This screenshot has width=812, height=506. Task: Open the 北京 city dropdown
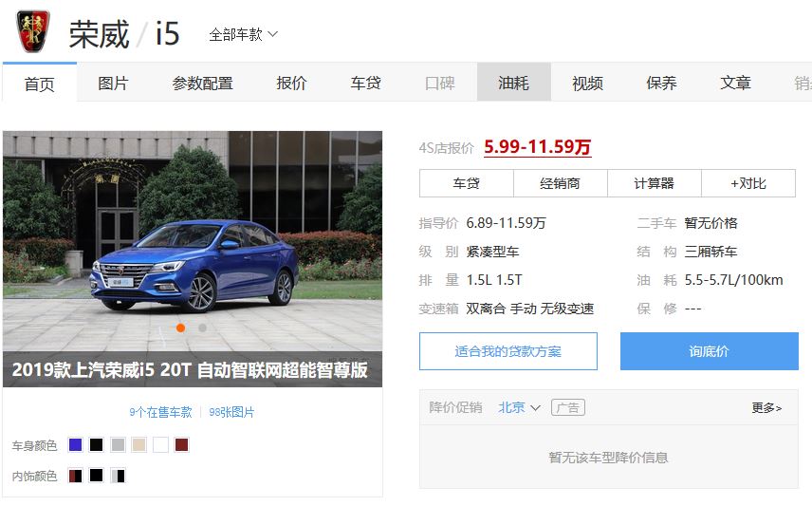click(520, 407)
